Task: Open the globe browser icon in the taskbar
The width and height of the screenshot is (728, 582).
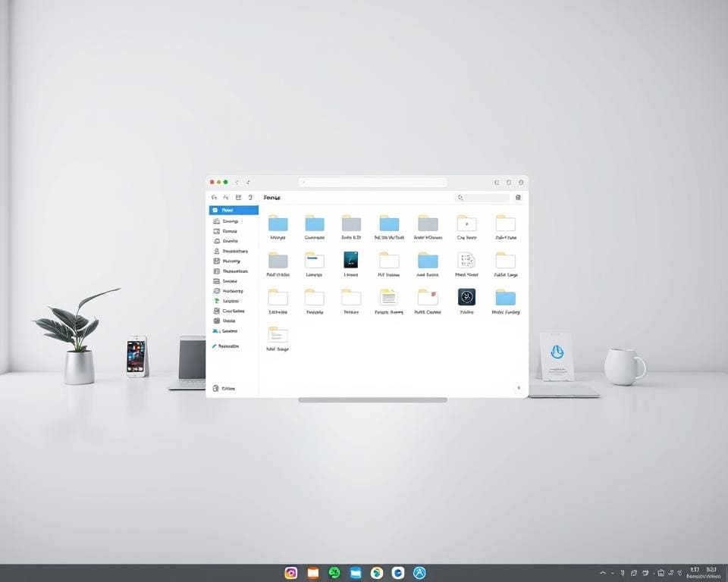Action: click(376, 573)
